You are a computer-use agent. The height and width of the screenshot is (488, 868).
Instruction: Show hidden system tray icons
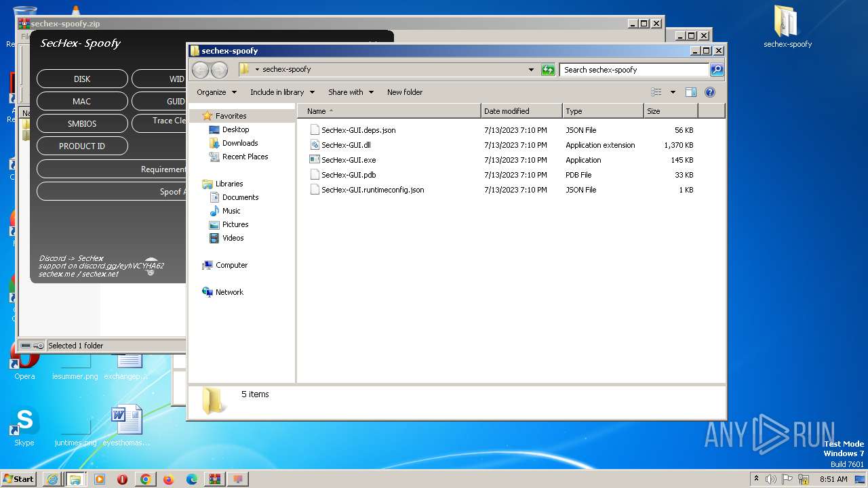click(756, 479)
